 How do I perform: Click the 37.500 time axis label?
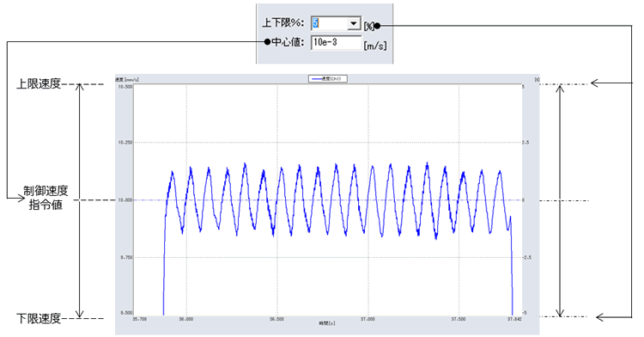[x=459, y=319]
